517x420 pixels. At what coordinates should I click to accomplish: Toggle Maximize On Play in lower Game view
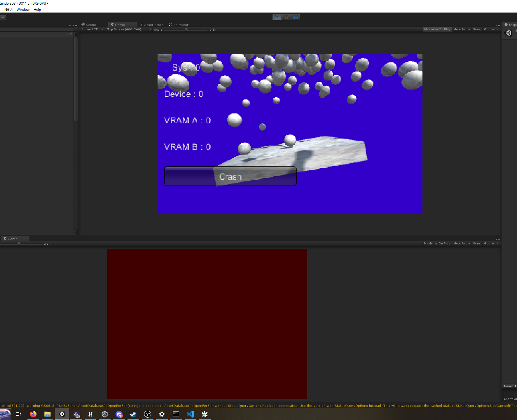(x=437, y=244)
